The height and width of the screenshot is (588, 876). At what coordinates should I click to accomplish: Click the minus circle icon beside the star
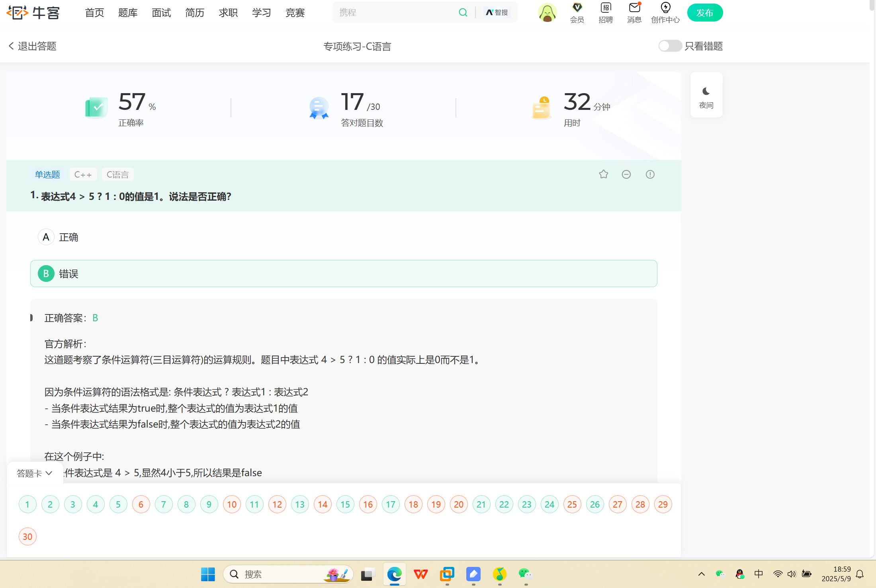626,174
